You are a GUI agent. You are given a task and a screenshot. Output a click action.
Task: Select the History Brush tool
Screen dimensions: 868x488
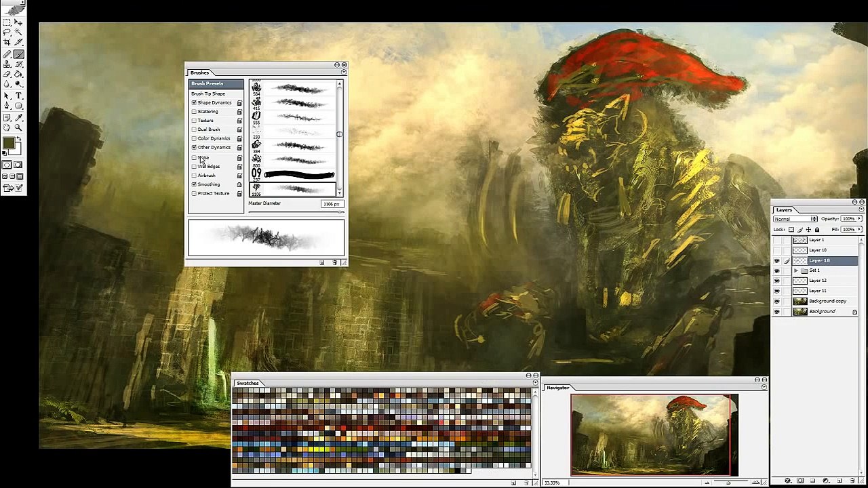pos(18,64)
